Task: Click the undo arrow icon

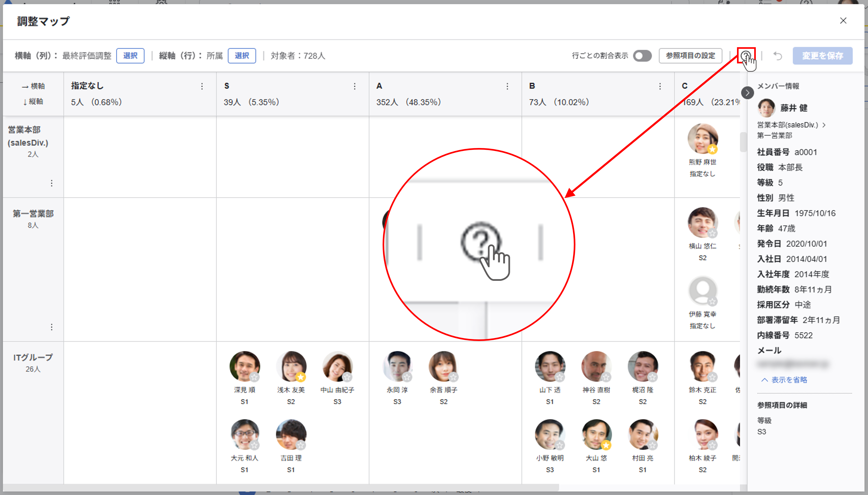Action: pyautogui.click(x=778, y=56)
